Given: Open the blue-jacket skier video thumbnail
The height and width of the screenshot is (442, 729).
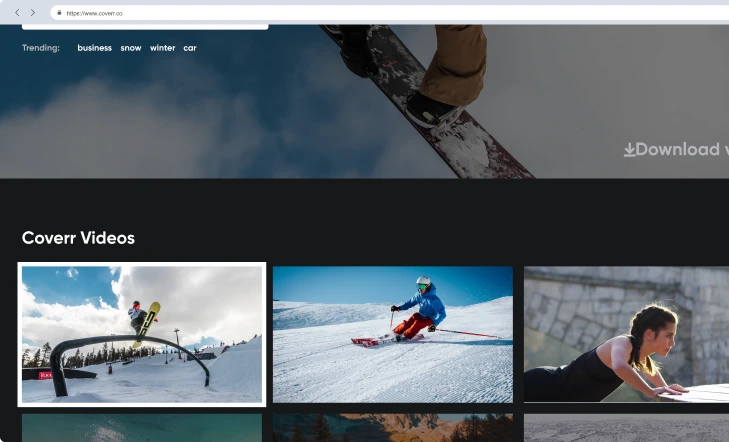Looking at the screenshot, I should pos(392,334).
